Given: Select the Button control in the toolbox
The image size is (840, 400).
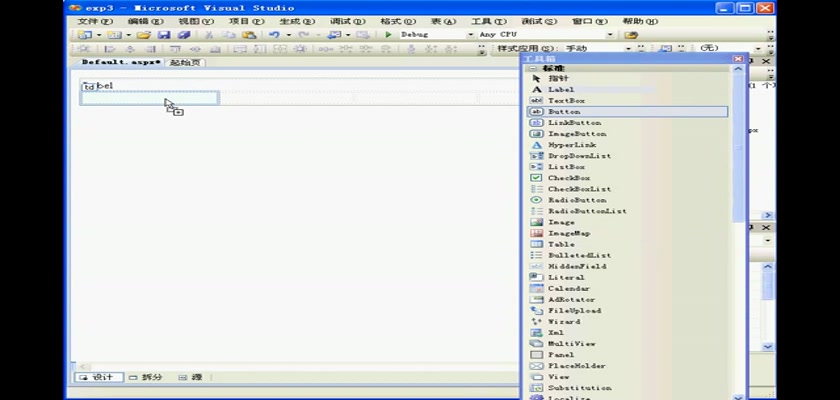Looking at the screenshot, I should tap(564, 112).
